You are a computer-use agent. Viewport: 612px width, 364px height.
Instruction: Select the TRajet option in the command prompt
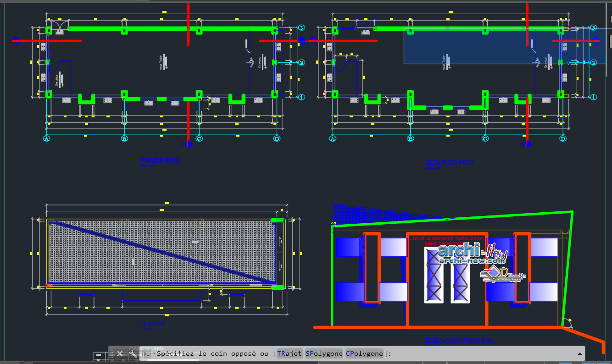[x=289, y=353]
